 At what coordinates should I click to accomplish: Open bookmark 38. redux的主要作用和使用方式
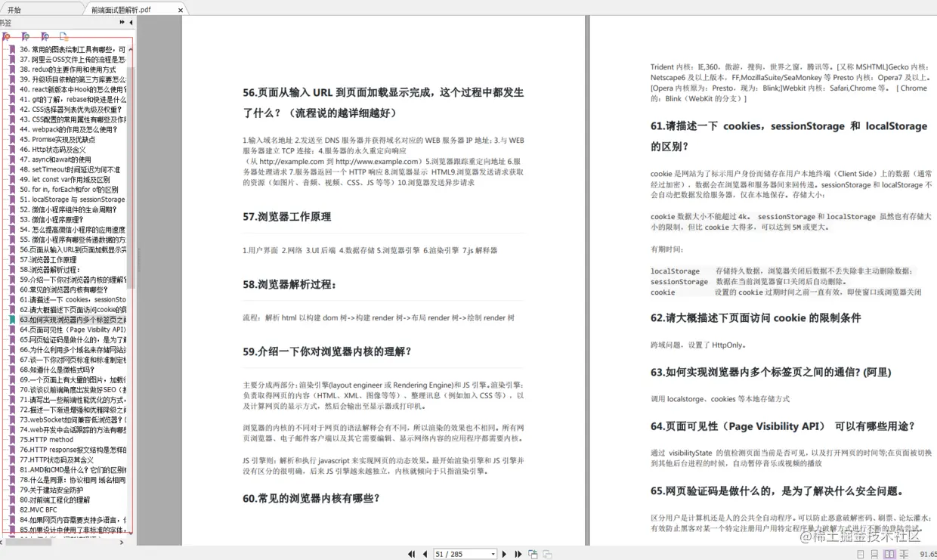point(68,69)
